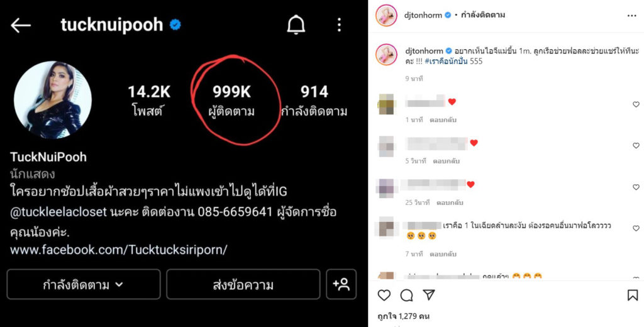Open comments via speech bubble icon
The width and height of the screenshot is (644, 327).
tap(407, 295)
